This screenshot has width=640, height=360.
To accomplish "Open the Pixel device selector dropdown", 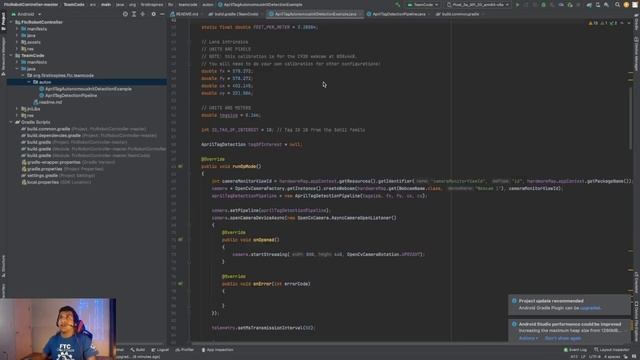I will 478,5.
